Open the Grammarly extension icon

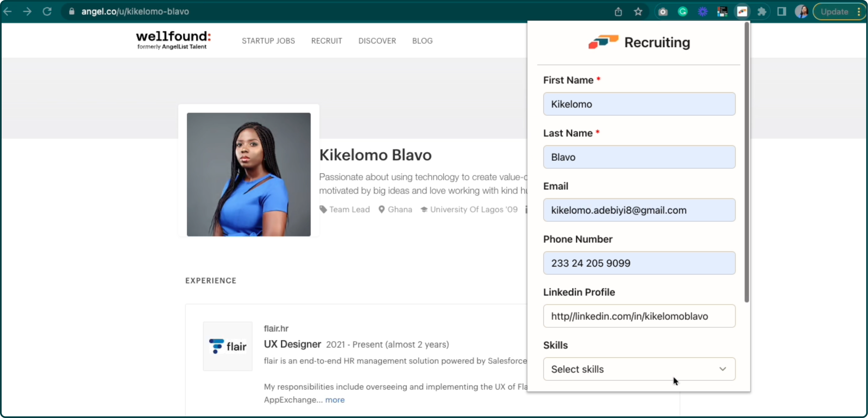click(x=682, y=12)
